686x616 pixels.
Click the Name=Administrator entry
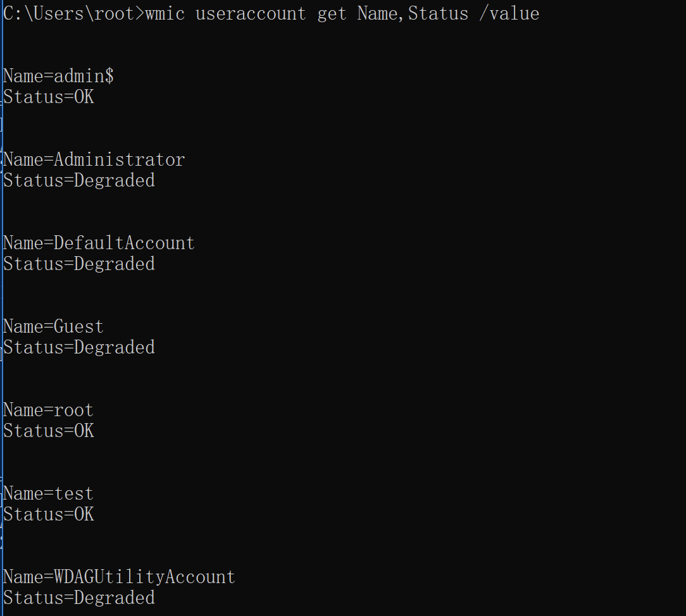click(x=94, y=159)
